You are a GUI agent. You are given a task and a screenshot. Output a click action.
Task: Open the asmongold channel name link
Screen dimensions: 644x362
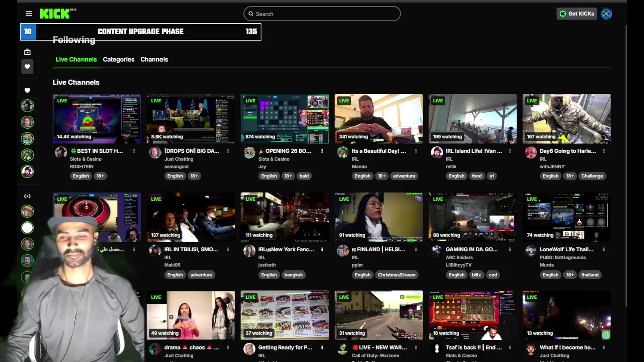(177, 166)
